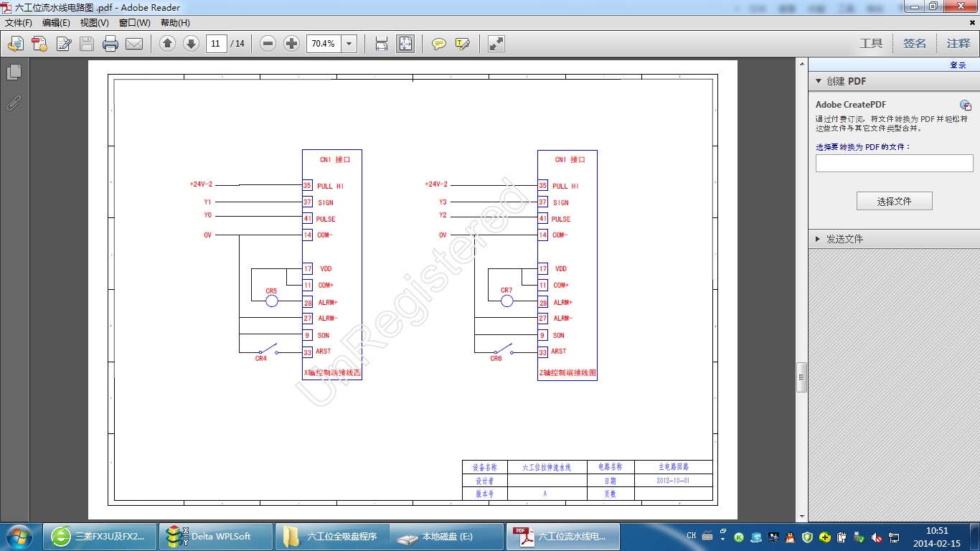
Task: Toggle read mode full-screen view
Action: pyautogui.click(x=496, y=44)
